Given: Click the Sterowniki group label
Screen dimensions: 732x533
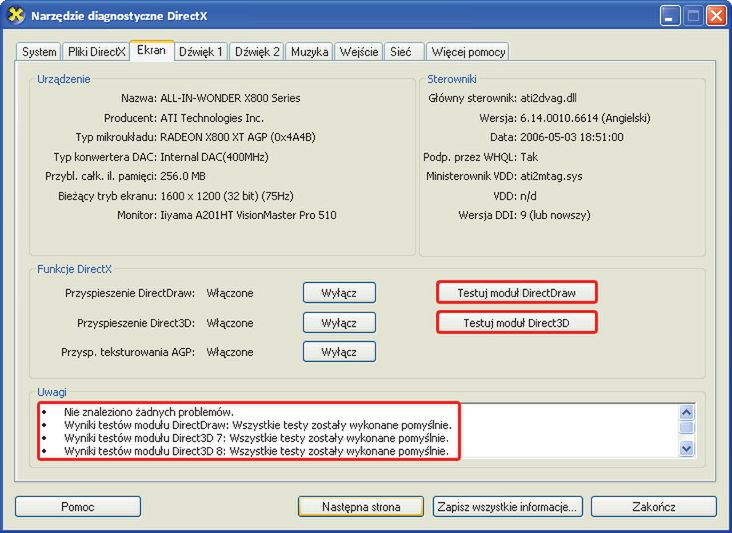Looking at the screenshot, I should (x=452, y=79).
